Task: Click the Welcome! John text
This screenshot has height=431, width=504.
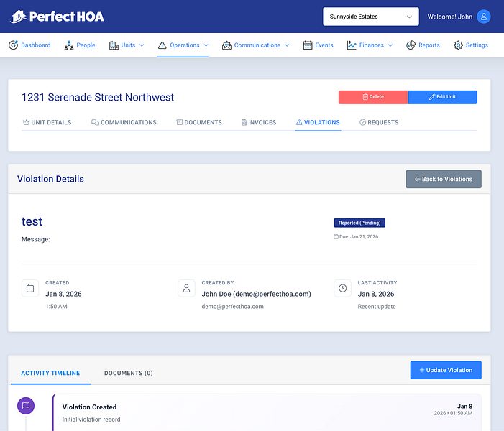Action: [449, 17]
